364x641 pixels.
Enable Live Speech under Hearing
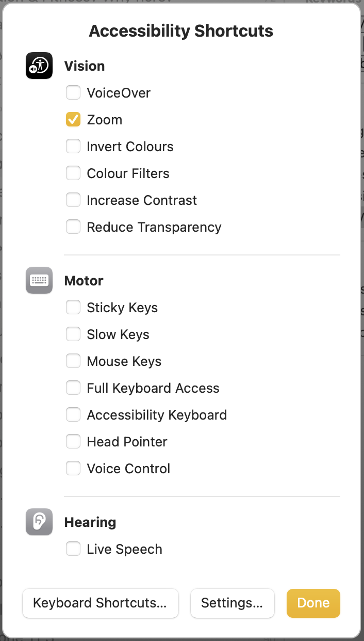(x=73, y=549)
